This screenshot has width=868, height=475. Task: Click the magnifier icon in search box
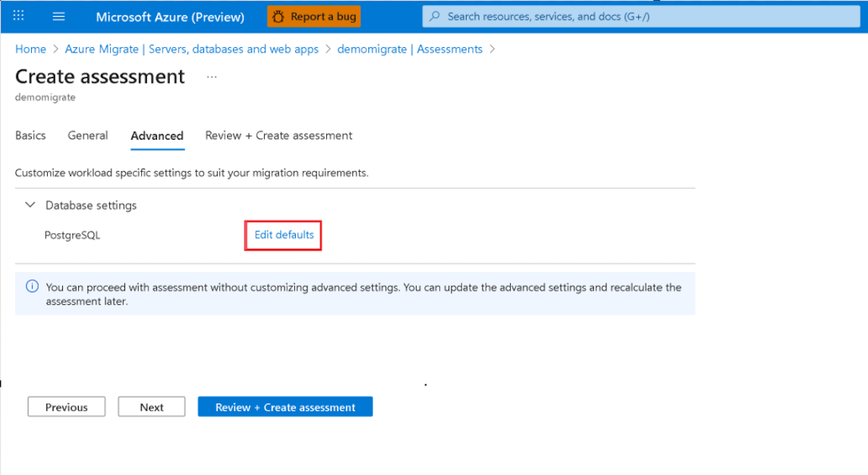(435, 16)
